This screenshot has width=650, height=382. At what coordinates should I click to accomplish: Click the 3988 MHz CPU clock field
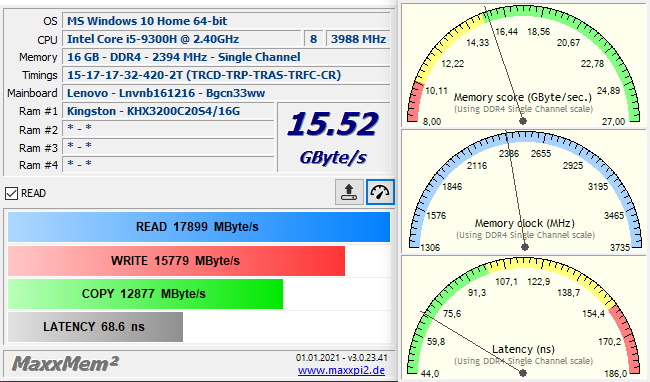358,39
